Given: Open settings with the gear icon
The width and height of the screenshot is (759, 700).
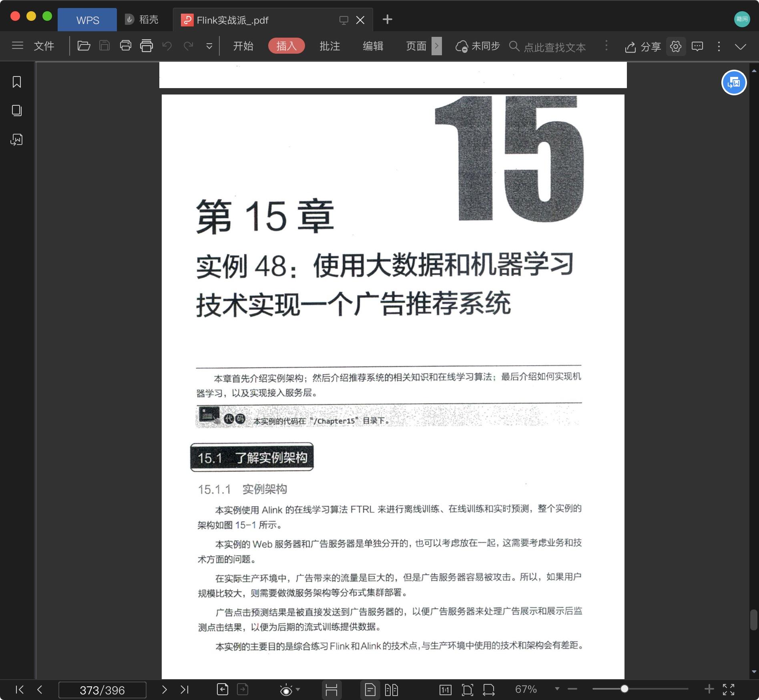Looking at the screenshot, I should coord(676,46).
